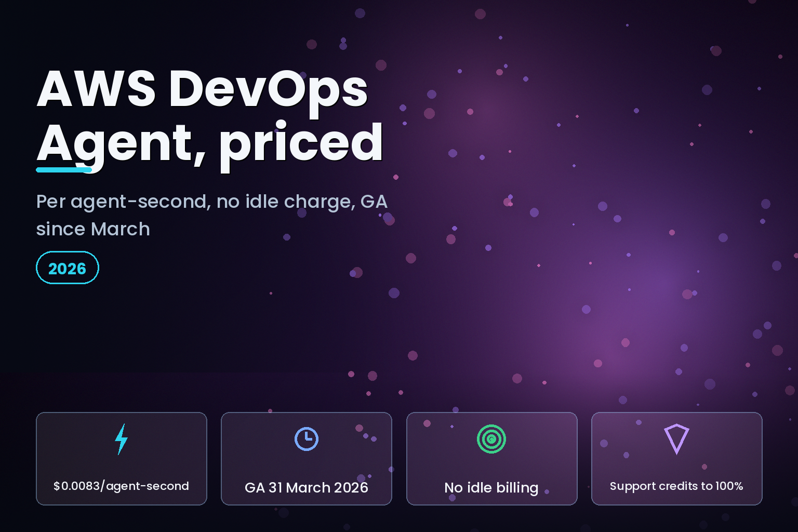Click the subtitle "Per agent-second, no idle charge"
Viewport: 798px width, 532px height.
pyautogui.click(x=195, y=202)
